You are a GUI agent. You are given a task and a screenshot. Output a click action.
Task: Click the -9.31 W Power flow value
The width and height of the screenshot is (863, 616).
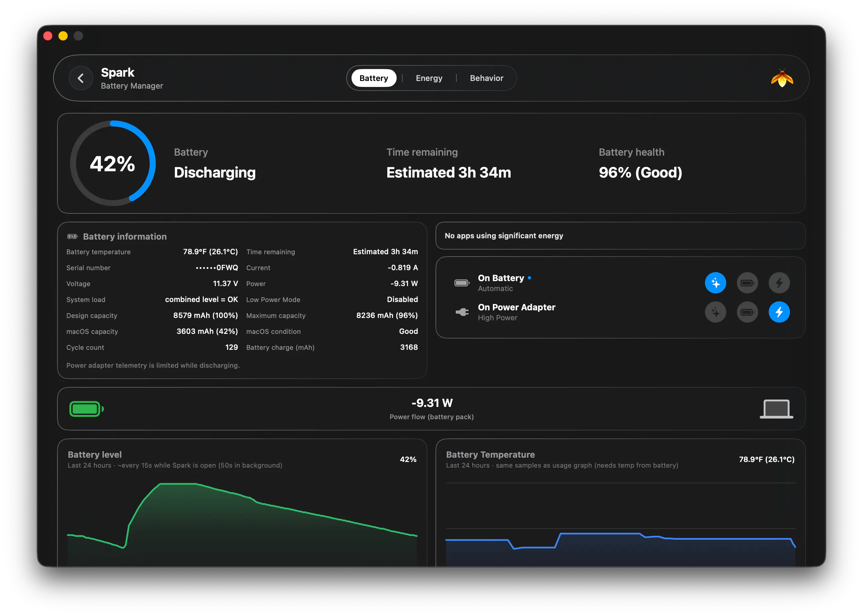(432, 403)
